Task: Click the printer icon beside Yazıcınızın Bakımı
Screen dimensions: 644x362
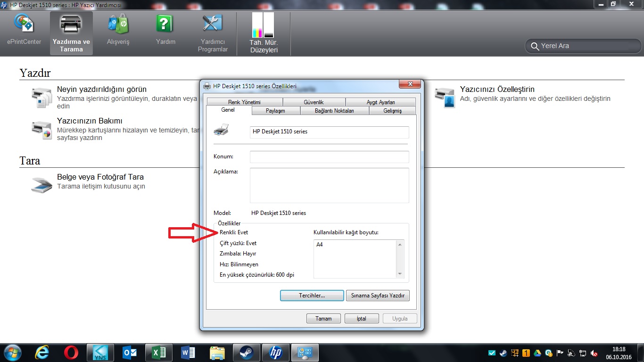Action: point(41,130)
